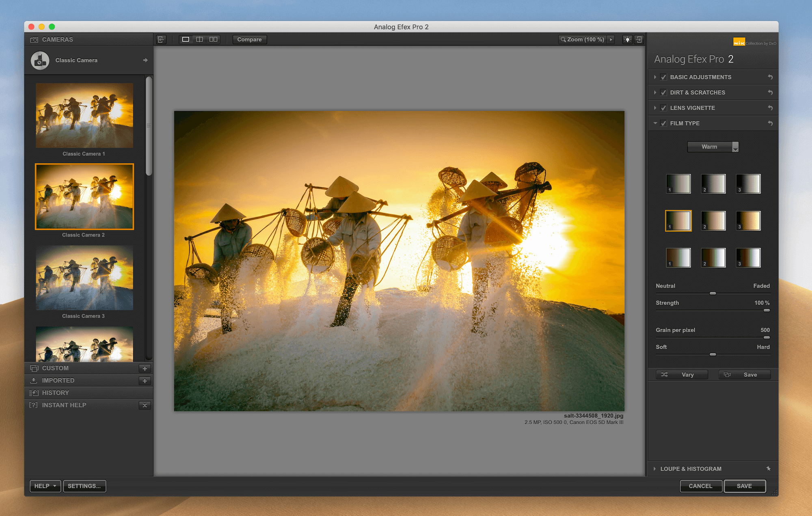Image resolution: width=812 pixels, height=516 pixels.
Task: Click the single image view icon
Action: click(186, 39)
